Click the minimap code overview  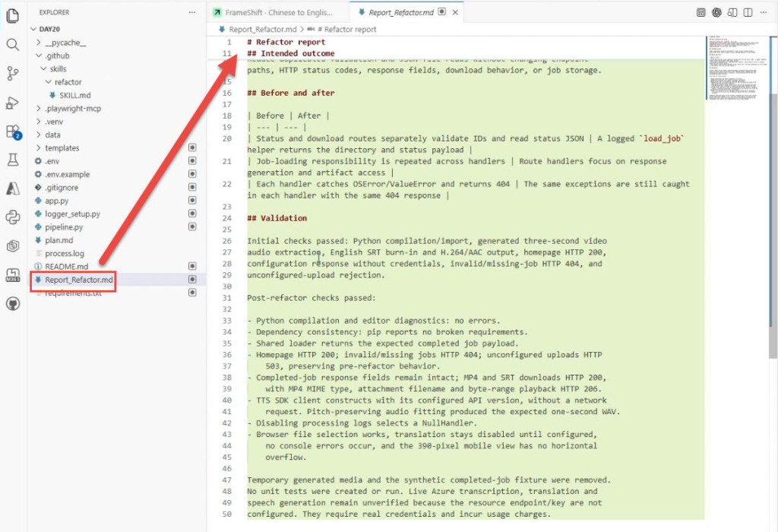736,68
